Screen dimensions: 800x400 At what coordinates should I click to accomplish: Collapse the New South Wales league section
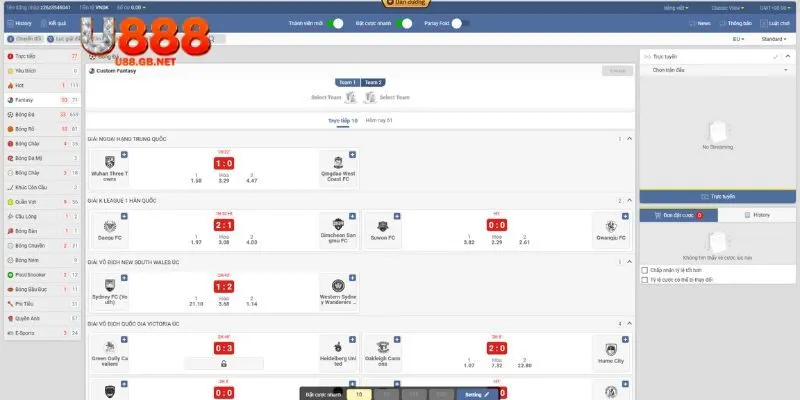click(629, 262)
